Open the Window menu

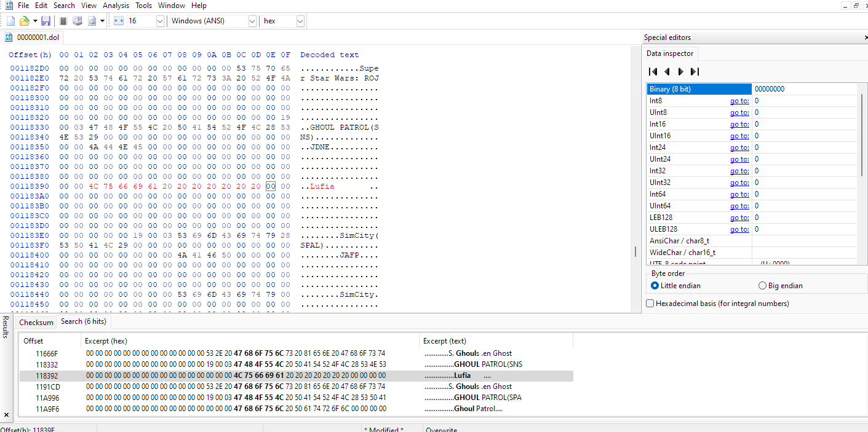172,5
